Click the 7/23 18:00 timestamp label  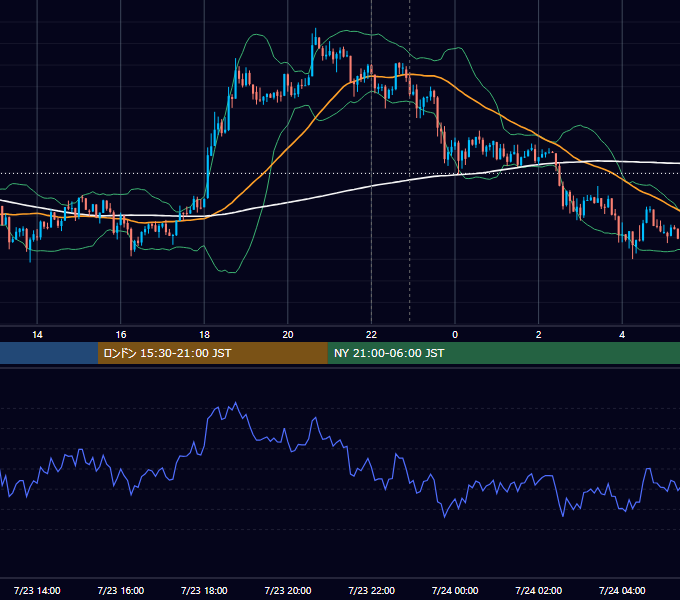coord(204,590)
